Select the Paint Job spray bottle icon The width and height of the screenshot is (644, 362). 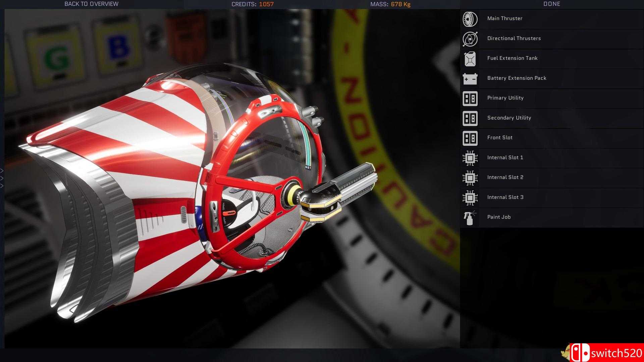470,218
